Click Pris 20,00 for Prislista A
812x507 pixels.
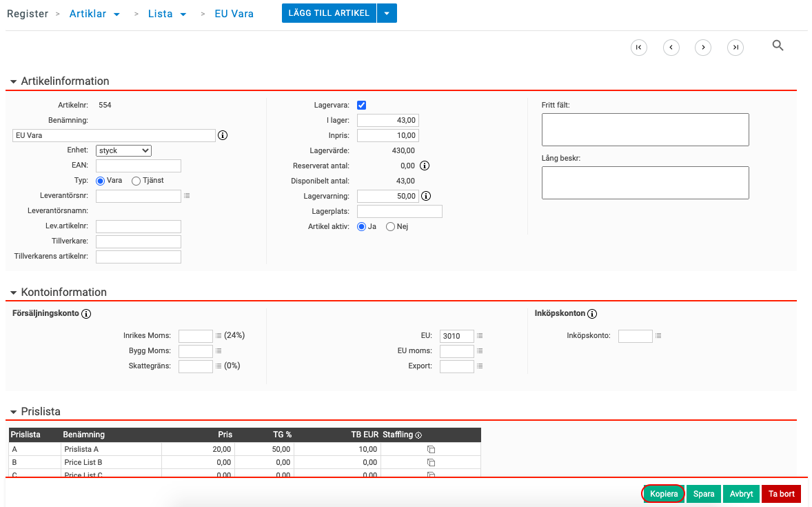tap(222, 450)
